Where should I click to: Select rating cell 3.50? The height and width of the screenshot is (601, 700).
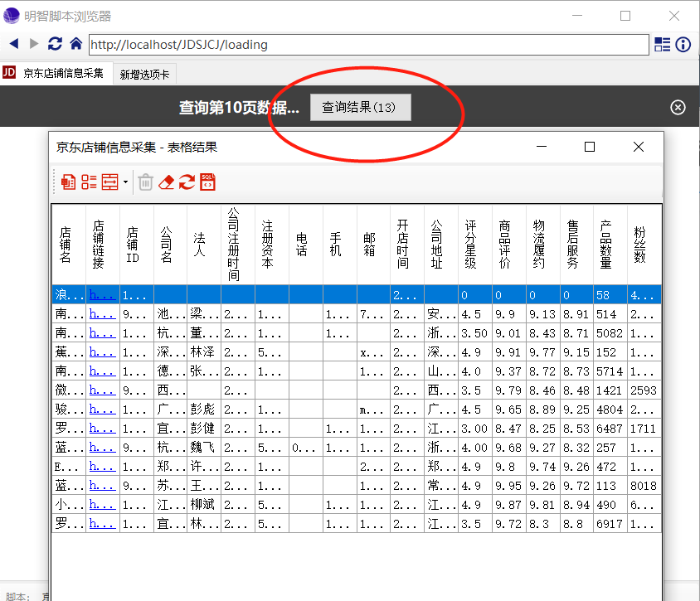475,333
